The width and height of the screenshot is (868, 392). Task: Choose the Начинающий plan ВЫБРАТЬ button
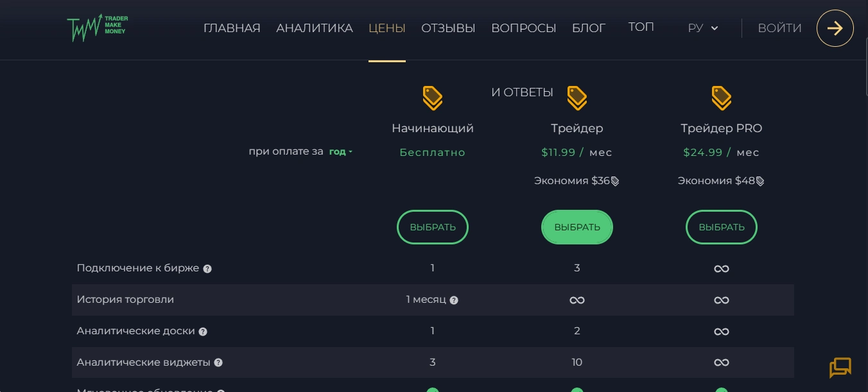coord(433,227)
